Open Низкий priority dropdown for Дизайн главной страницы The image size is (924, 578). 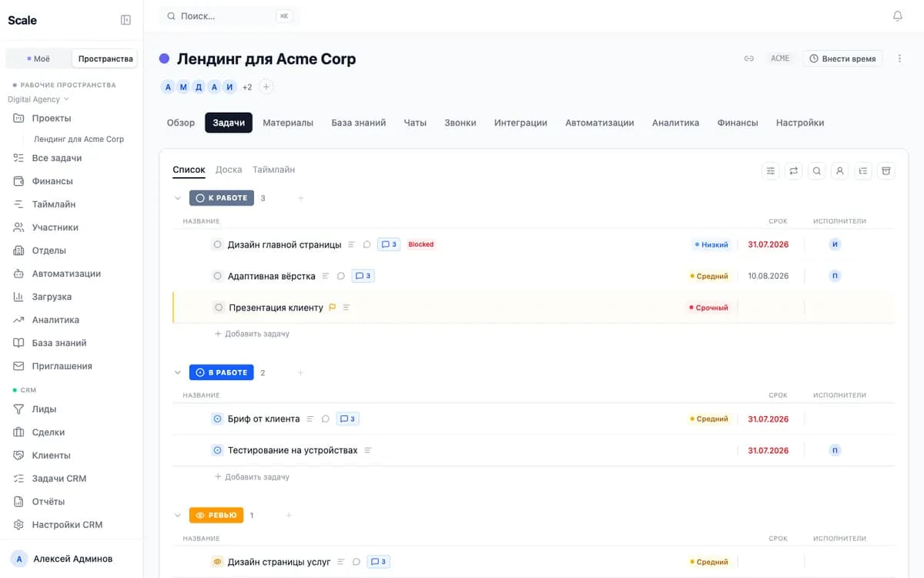pyautogui.click(x=711, y=244)
